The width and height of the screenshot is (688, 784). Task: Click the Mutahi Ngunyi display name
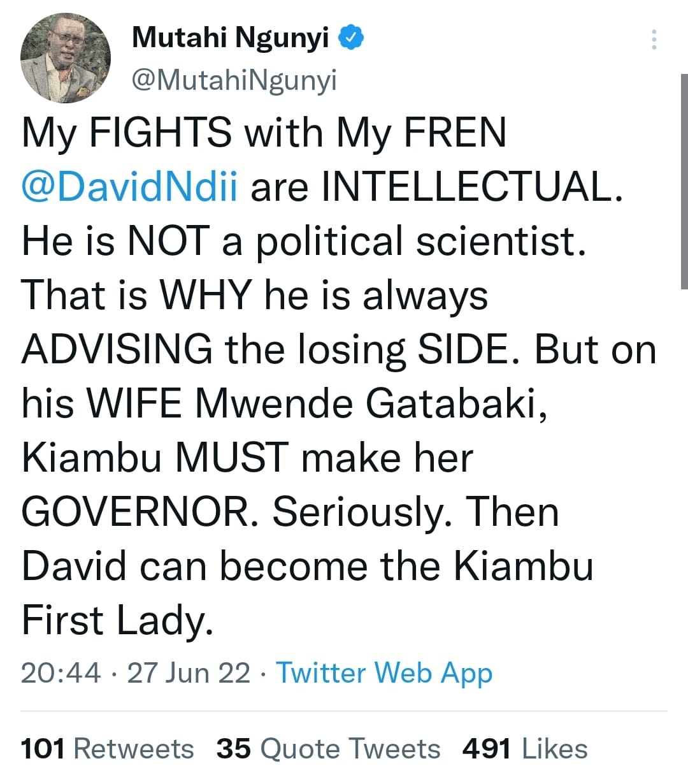pyautogui.click(x=230, y=38)
